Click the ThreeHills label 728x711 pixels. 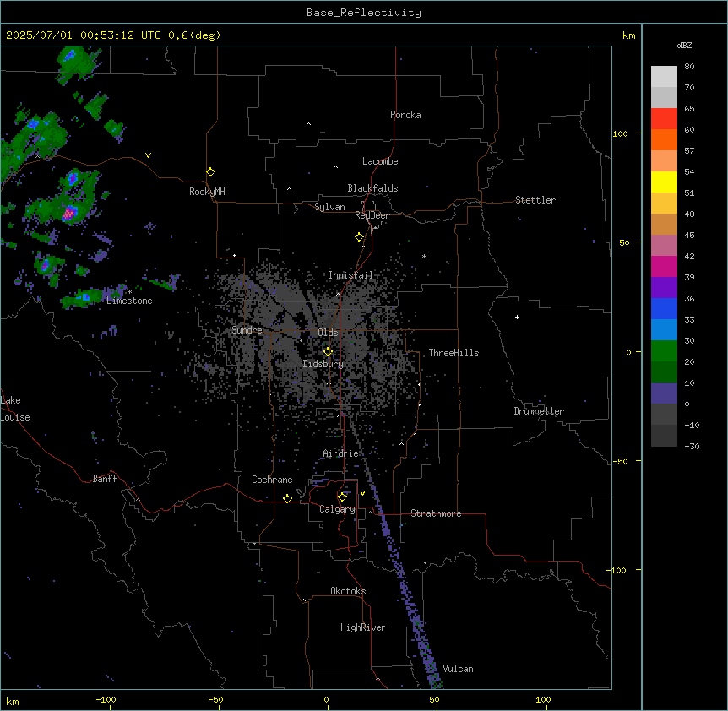pos(454,353)
